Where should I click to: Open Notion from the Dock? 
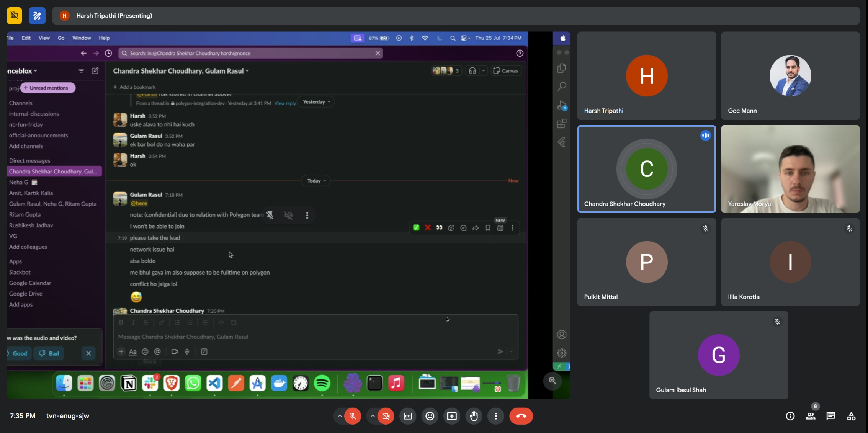click(x=129, y=383)
